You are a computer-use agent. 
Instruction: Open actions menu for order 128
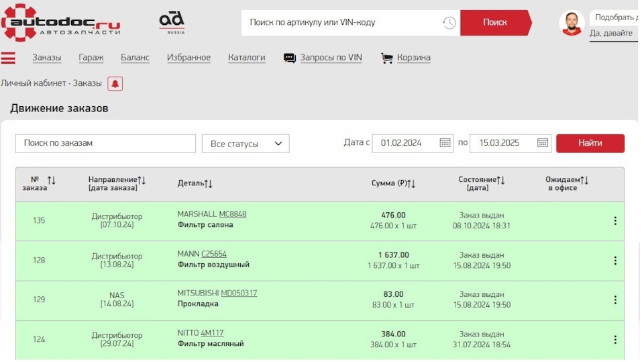tap(615, 261)
